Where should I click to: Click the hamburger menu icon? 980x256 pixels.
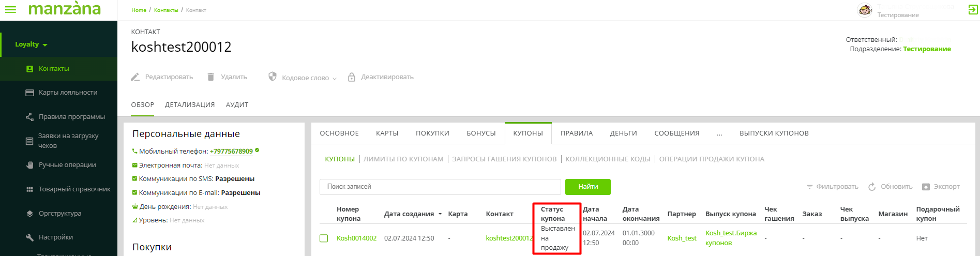(10, 10)
